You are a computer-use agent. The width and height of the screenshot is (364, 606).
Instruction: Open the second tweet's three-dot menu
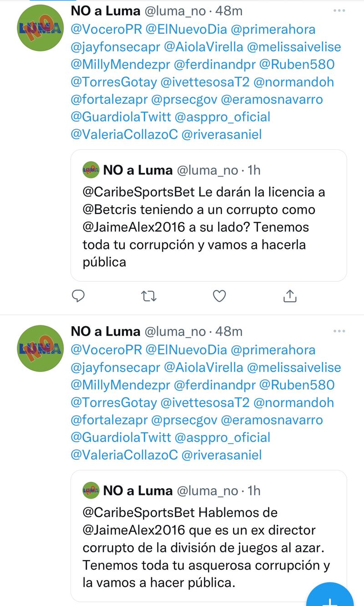(x=339, y=331)
